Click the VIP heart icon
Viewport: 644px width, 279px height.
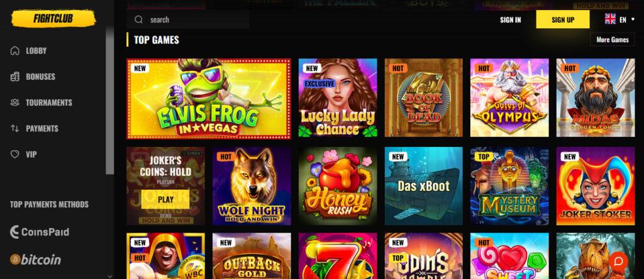[x=15, y=155]
